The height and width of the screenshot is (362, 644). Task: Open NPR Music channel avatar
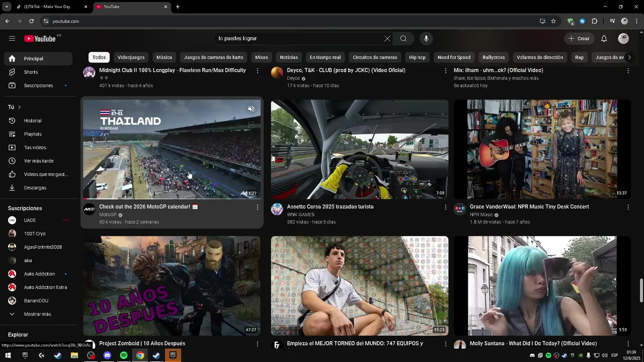[x=460, y=209]
